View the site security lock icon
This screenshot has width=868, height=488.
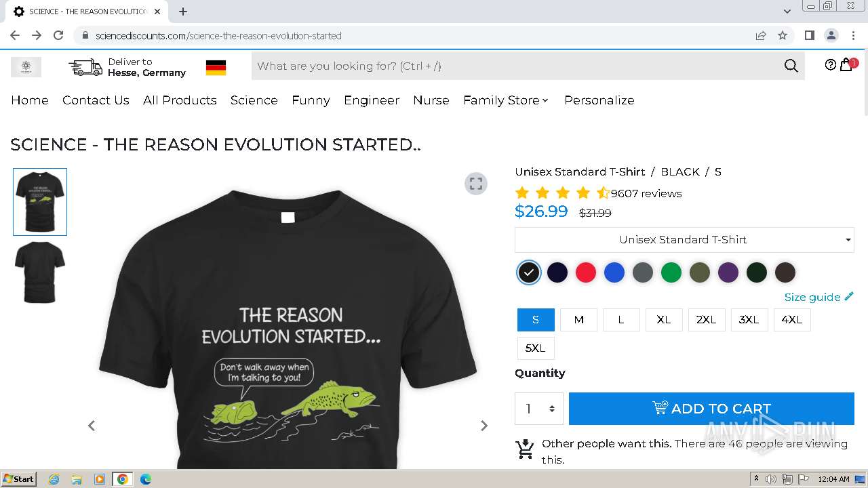(x=85, y=35)
